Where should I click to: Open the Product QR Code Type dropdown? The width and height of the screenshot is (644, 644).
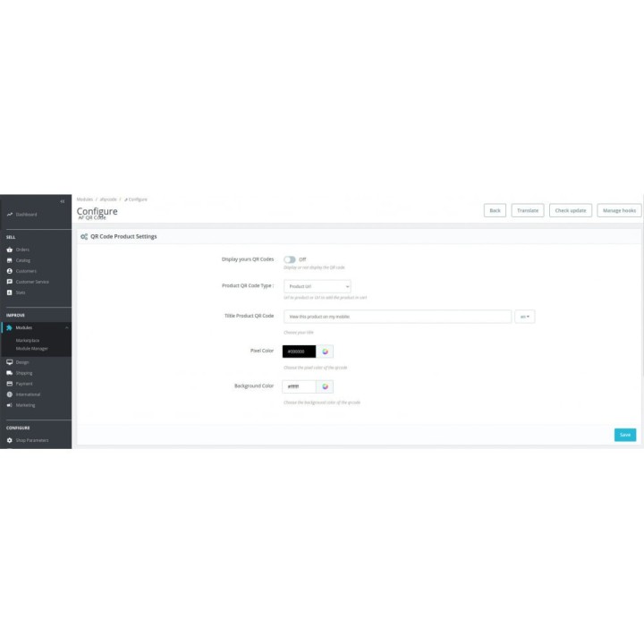317,286
